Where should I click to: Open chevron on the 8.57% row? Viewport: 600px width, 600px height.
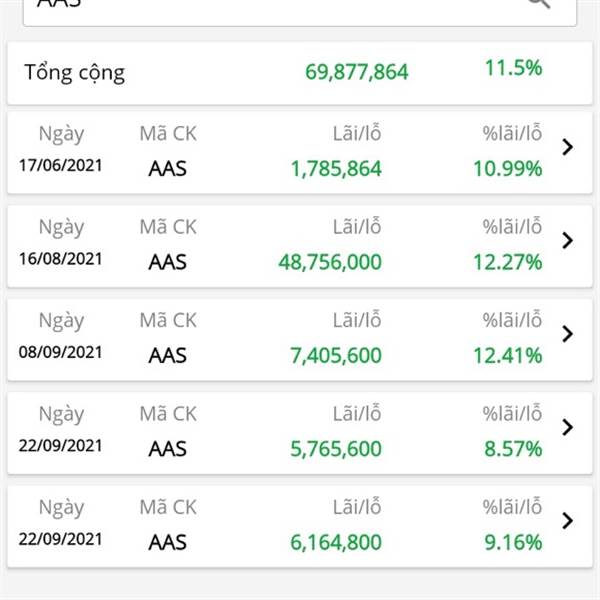[567, 427]
